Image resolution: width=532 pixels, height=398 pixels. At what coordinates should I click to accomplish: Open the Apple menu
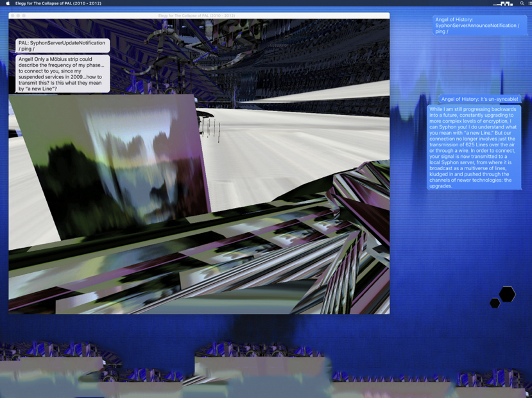coord(8,3)
